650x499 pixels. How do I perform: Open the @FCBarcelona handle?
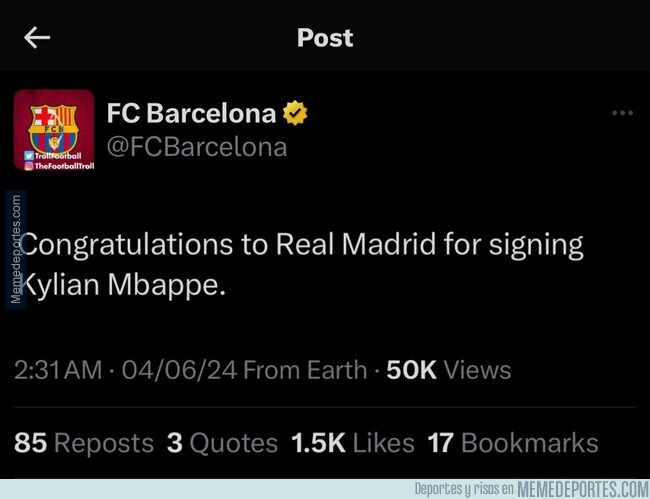coord(197,147)
